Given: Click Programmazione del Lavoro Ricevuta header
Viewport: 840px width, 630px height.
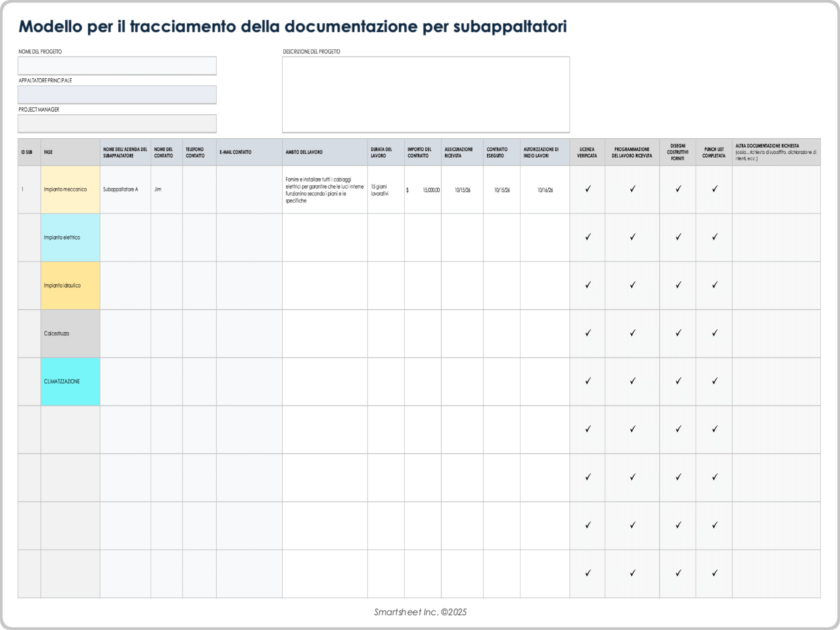Looking at the screenshot, I should coord(632,152).
